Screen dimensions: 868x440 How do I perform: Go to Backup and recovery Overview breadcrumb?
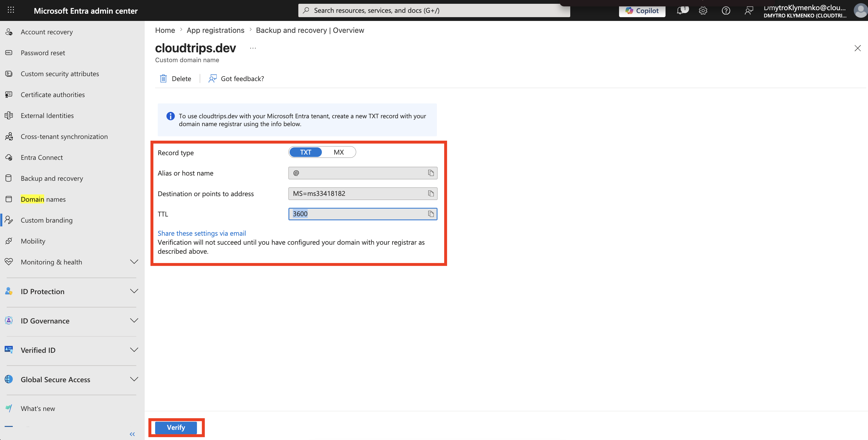click(x=310, y=30)
